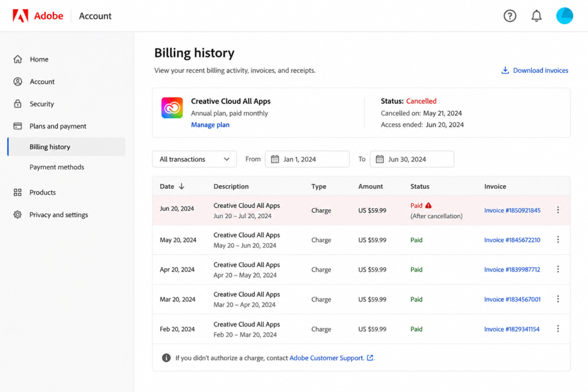Go to Home in the sidebar

pos(39,59)
